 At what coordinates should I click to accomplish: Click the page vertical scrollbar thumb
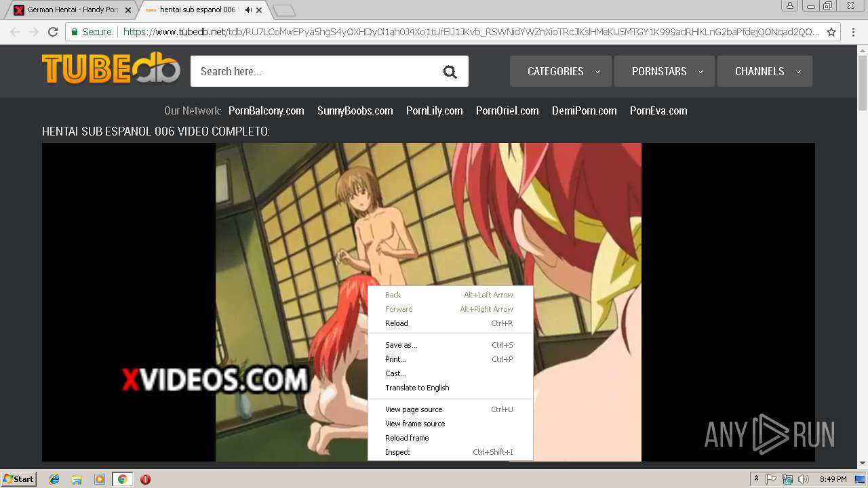click(863, 83)
